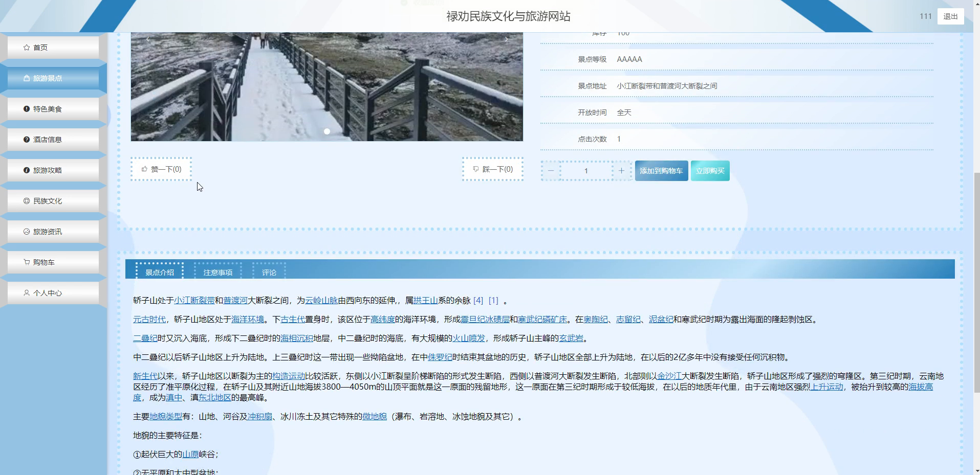Click 退出 to log out
The width and height of the screenshot is (980, 475).
[x=950, y=16]
